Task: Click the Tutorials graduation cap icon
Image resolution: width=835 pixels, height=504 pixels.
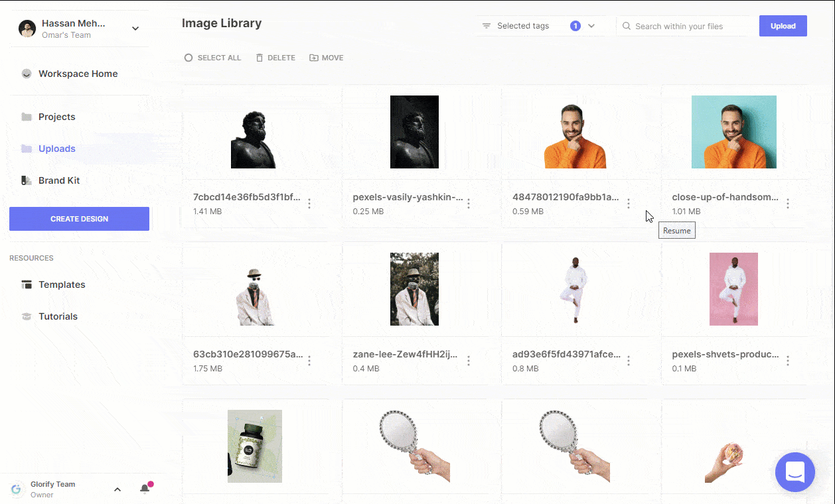Action: point(27,316)
